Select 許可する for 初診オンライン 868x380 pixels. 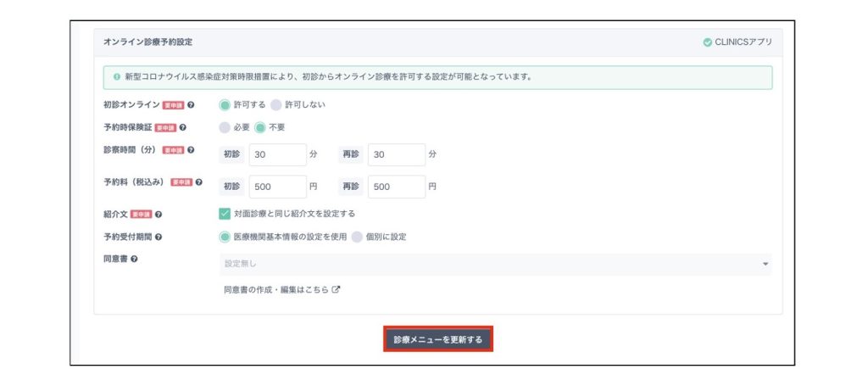[225, 105]
